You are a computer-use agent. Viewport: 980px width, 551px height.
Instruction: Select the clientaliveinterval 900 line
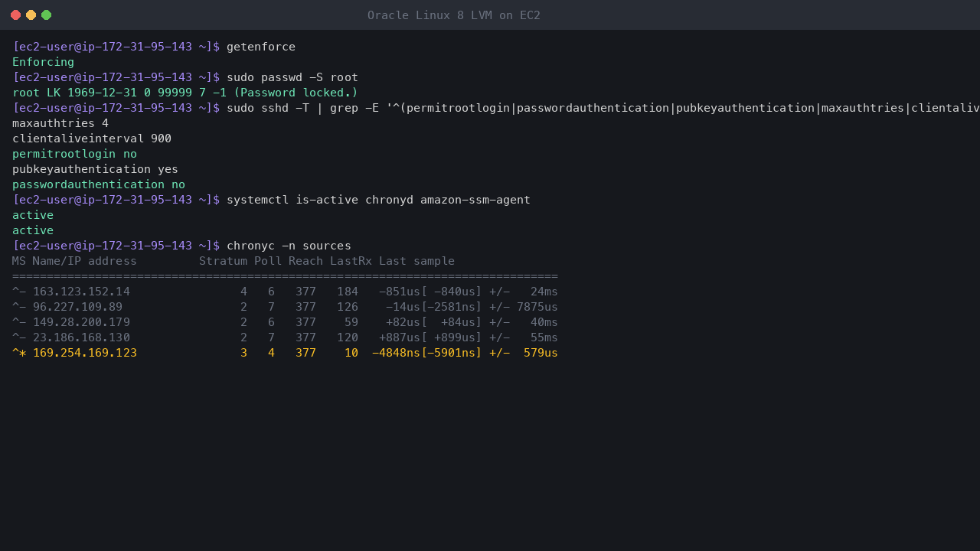pyautogui.click(x=92, y=139)
